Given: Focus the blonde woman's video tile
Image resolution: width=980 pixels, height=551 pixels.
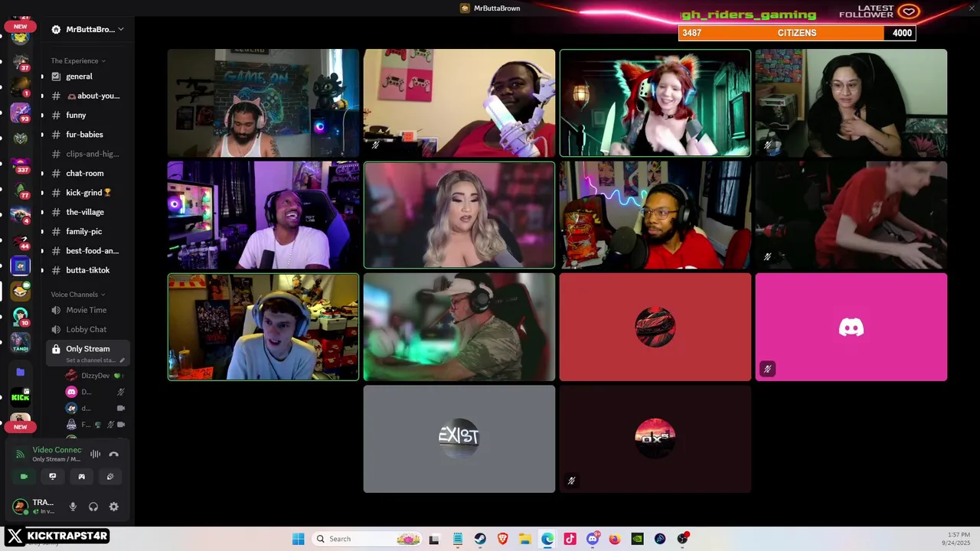Looking at the screenshot, I should click(459, 215).
